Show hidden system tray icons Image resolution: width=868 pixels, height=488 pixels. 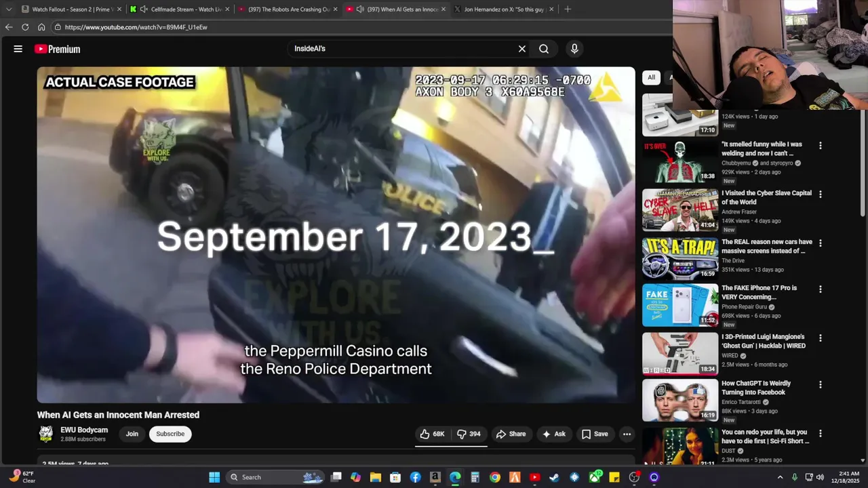click(x=780, y=477)
